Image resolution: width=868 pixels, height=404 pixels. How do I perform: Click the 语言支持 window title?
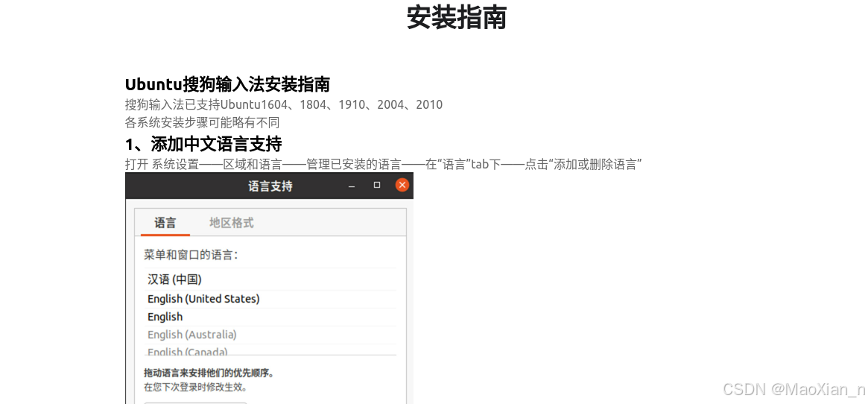[x=270, y=186]
